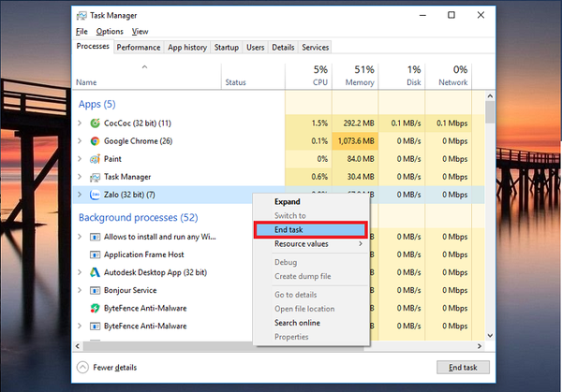
Task: Open the Resource values submenu
Action: [311, 244]
